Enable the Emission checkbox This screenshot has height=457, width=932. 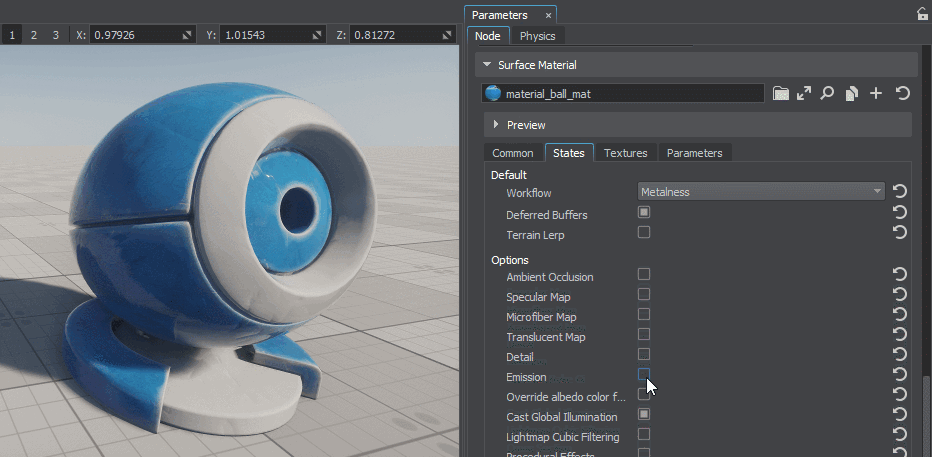click(x=644, y=374)
